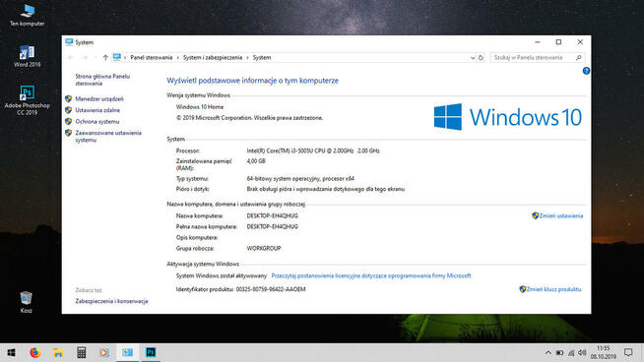Open the help question mark icon
Screen dimensions: 644x362
coord(586,71)
